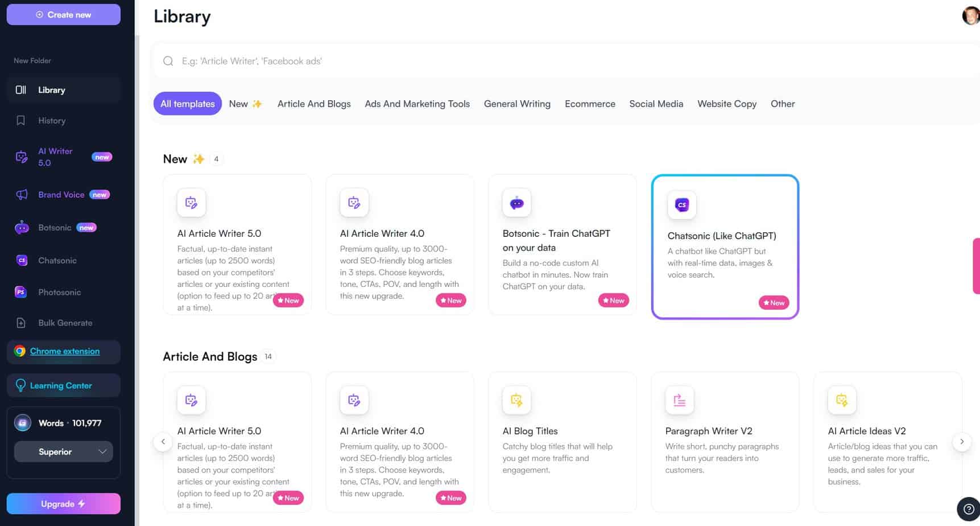Click the template search field
This screenshot has height=526, width=980.
[x=566, y=61]
